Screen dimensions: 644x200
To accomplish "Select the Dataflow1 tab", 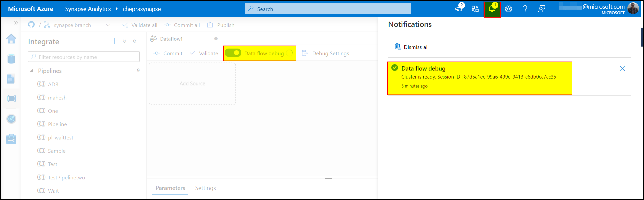I will [184, 39].
